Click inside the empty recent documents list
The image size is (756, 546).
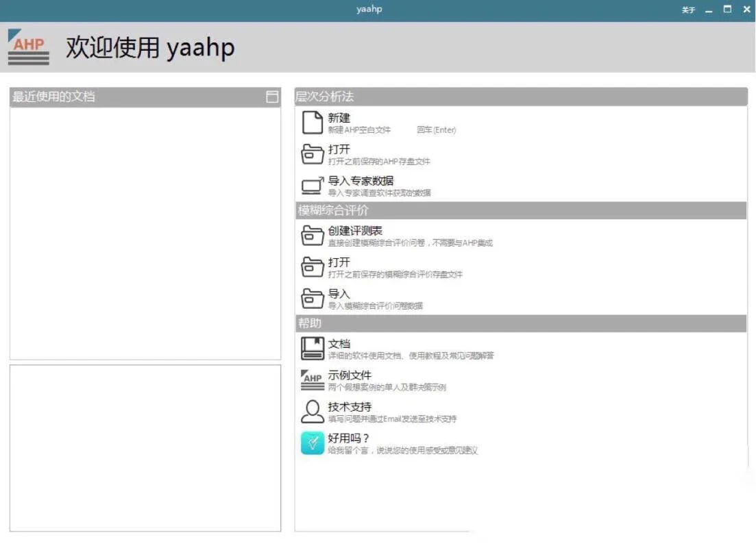[x=145, y=233]
